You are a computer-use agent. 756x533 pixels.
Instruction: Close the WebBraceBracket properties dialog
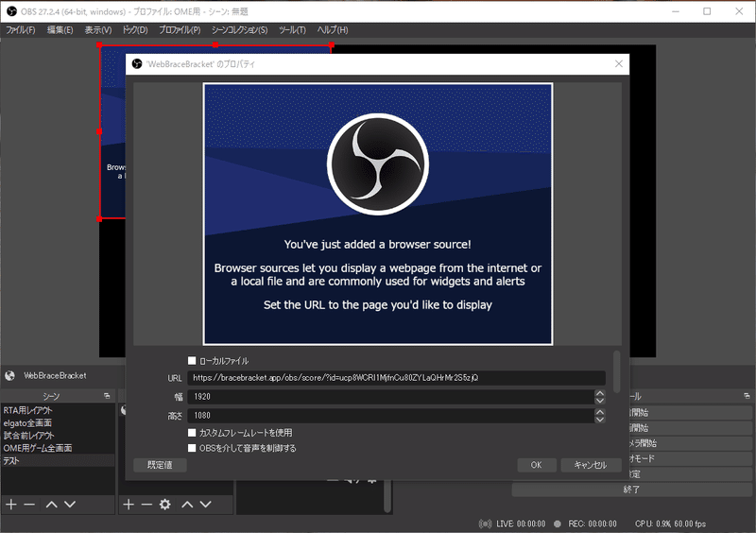(619, 63)
